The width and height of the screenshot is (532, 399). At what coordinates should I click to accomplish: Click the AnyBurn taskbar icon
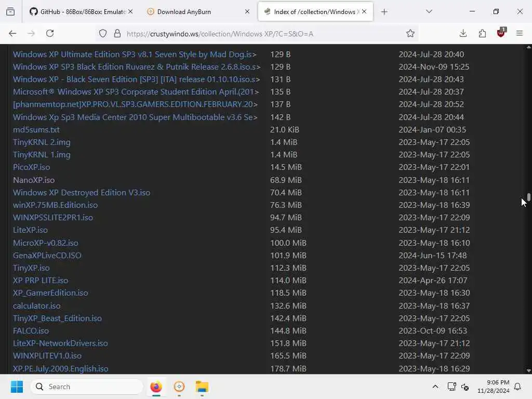point(179,387)
